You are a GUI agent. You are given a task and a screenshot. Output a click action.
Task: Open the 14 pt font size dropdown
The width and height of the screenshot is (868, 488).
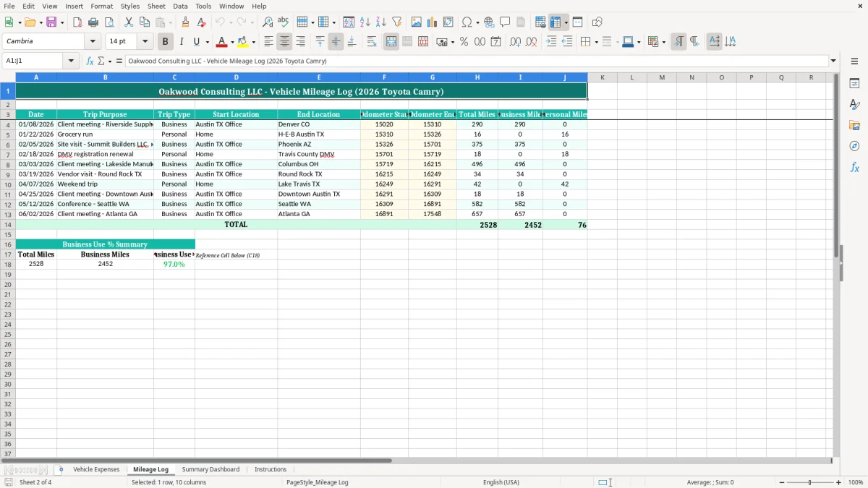pos(145,42)
